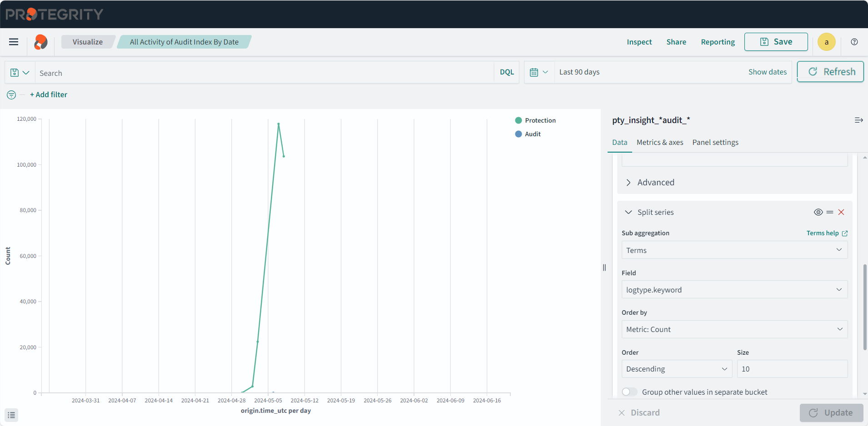
Task: Toggle DQL query language switch
Action: [507, 72]
